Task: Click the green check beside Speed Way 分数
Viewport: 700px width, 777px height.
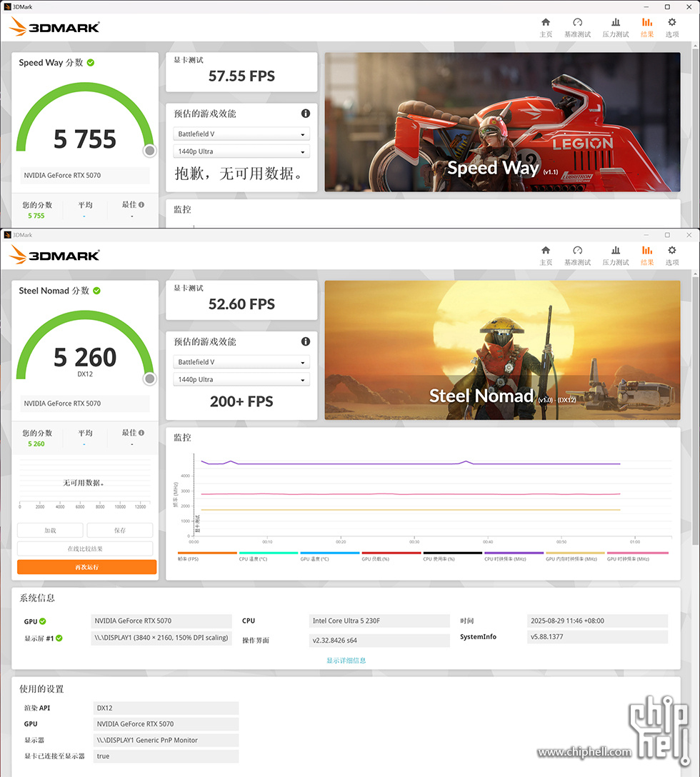Action: (91, 62)
